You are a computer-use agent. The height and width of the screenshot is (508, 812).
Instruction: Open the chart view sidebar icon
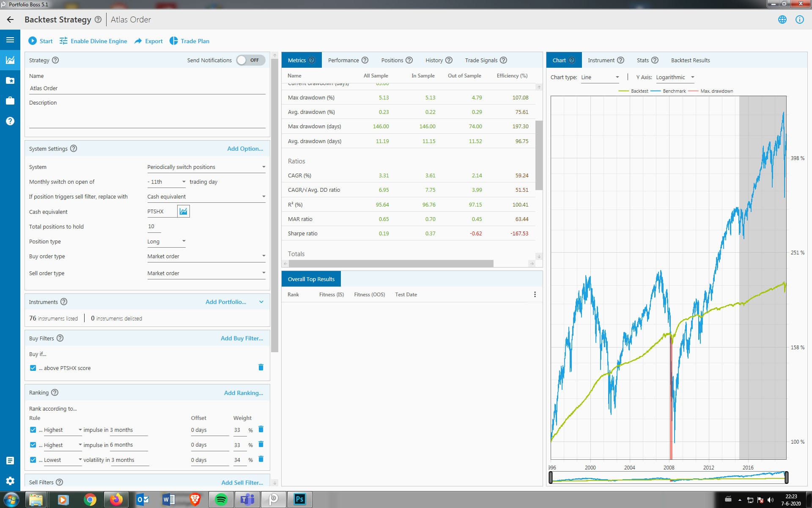pyautogui.click(x=10, y=60)
